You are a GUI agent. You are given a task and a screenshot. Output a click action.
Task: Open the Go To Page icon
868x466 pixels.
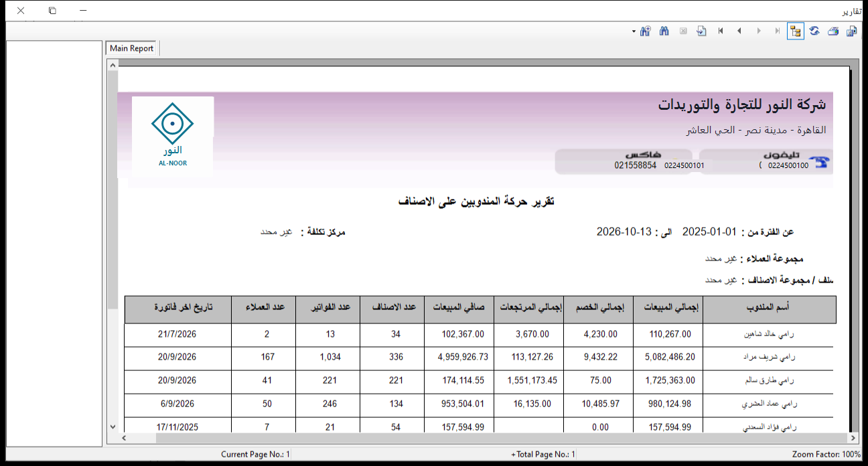click(702, 31)
